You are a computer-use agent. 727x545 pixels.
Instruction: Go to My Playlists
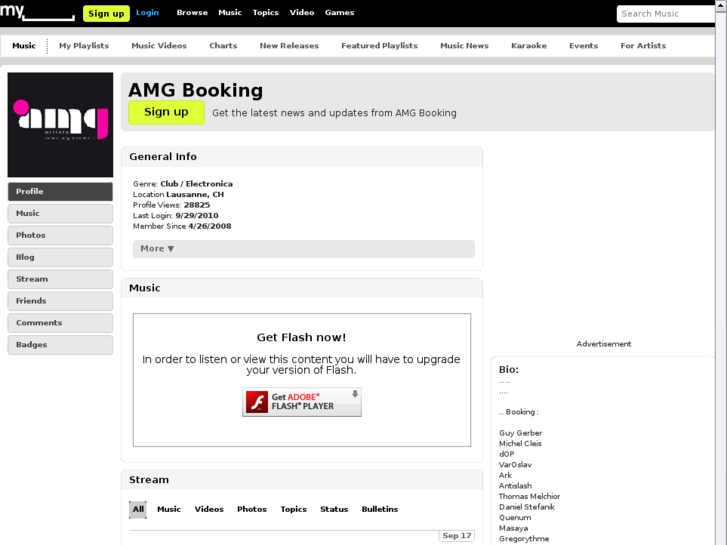tap(84, 45)
